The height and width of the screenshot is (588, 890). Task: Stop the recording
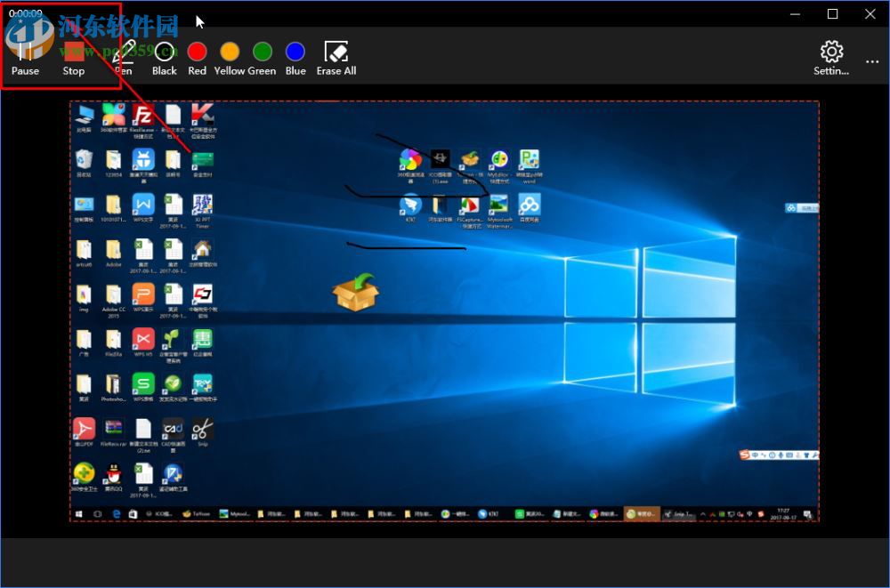tap(74, 59)
